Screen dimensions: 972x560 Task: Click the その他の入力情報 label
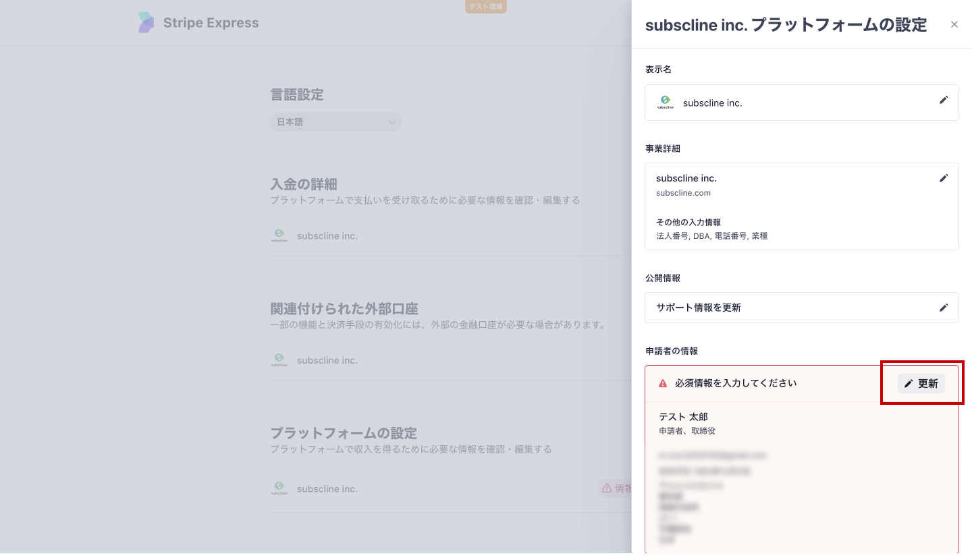[x=688, y=222]
